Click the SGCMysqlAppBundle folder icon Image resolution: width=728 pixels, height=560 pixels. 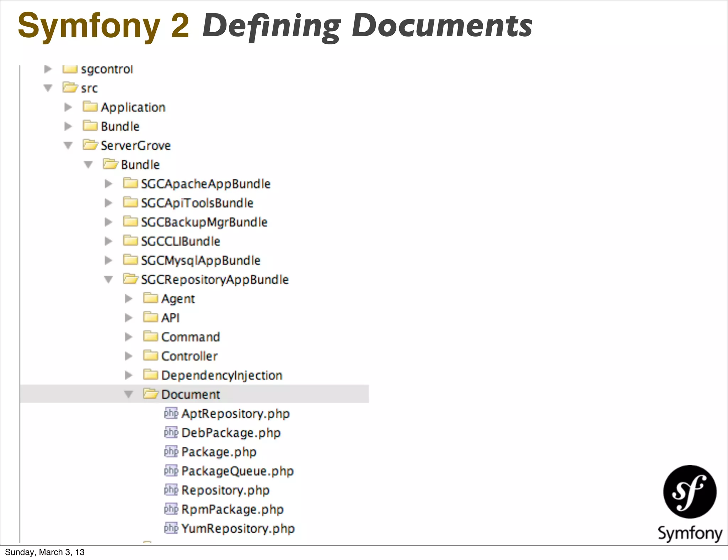[x=130, y=259]
